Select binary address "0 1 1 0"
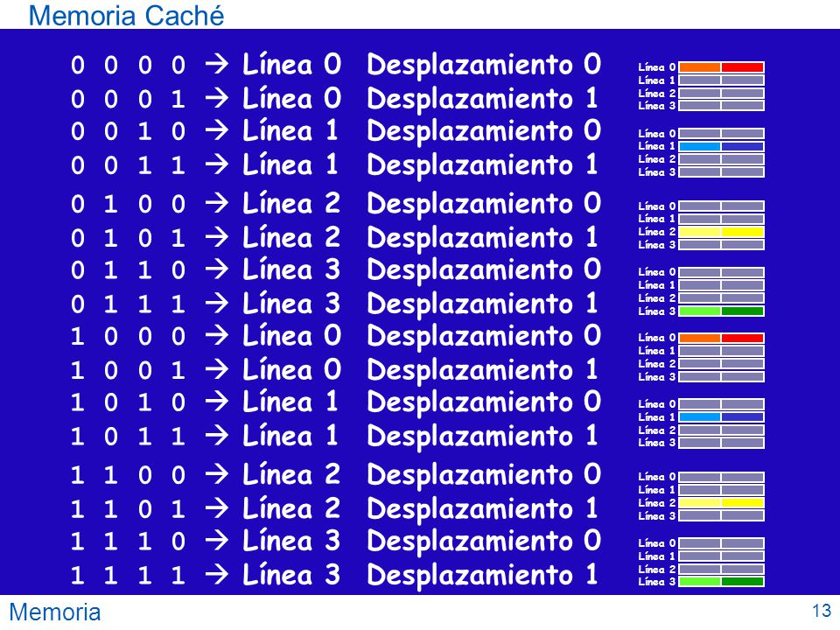This screenshot has height=630, width=840. point(128,270)
